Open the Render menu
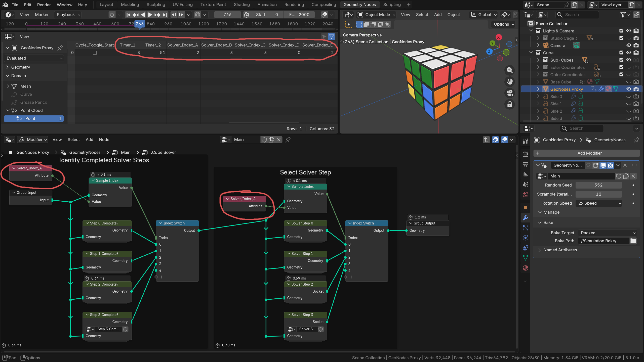Viewport: 644px width, 362px height. pos(44,5)
